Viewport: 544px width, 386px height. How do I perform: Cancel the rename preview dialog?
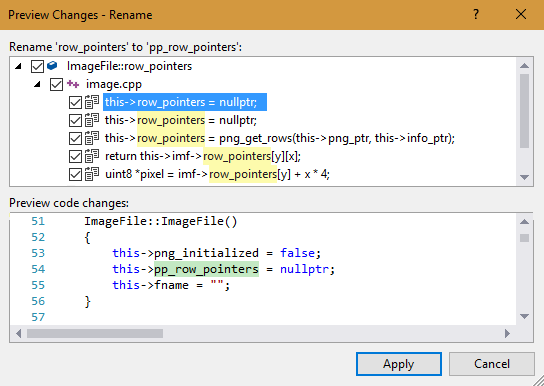point(492,364)
